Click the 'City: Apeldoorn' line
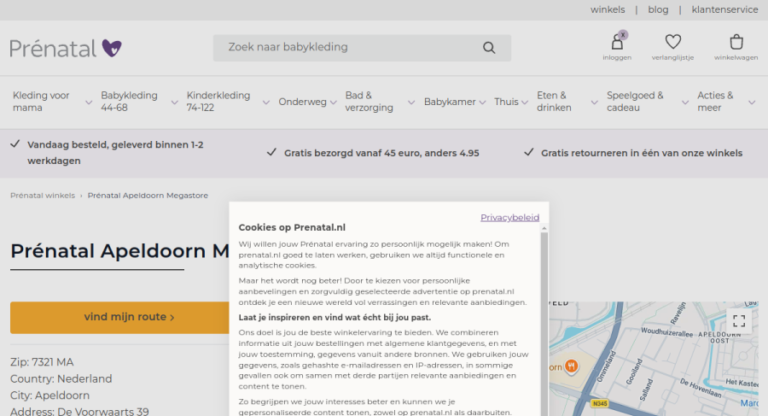The height and width of the screenshot is (416, 768). pyautogui.click(x=50, y=395)
